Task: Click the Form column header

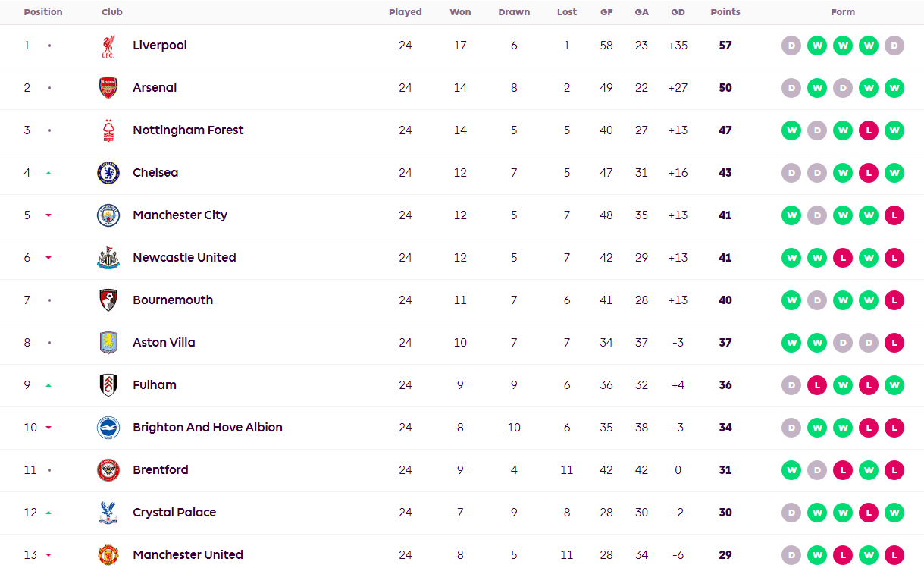Action: point(842,12)
